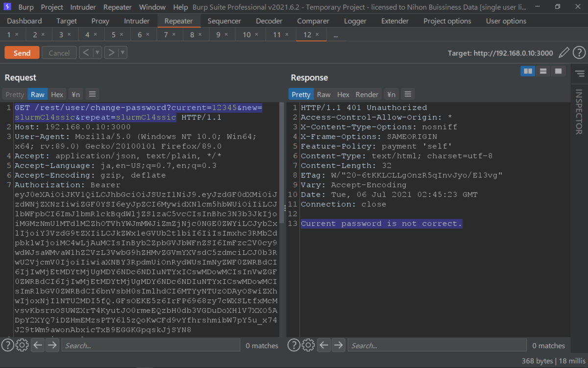Switch layout to side-by-side split view
The image size is (588, 368).
(x=528, y=71)
